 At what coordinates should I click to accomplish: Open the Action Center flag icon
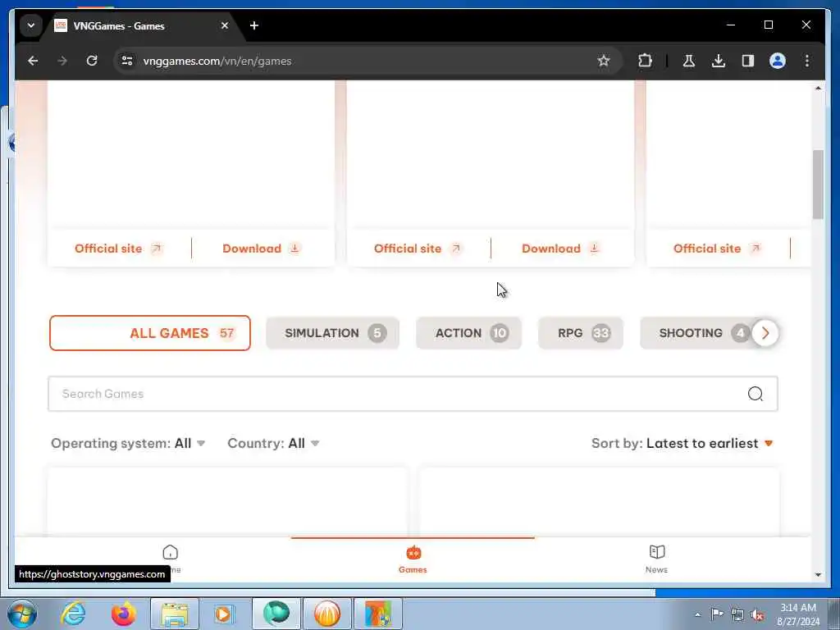click(717, 614)
